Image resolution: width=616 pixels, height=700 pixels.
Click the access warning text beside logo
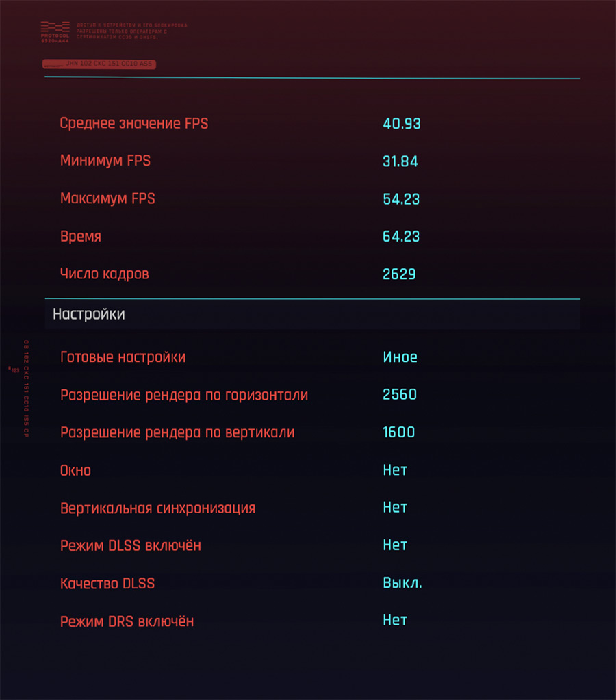pyautogui.click(x=132, y=31)
